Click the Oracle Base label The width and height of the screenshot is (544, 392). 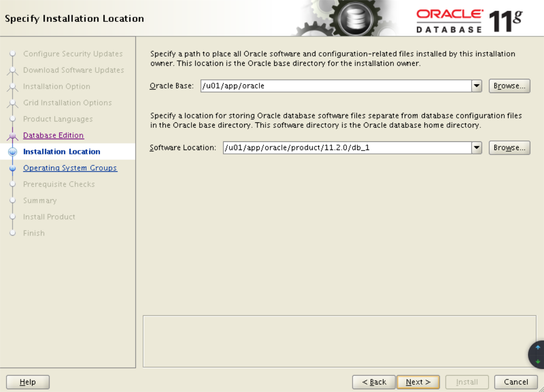tap(172, 85)
